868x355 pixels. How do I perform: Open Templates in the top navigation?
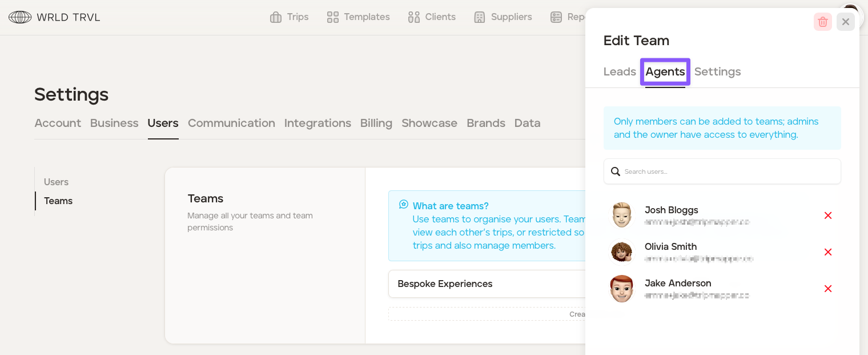(358, 17)
